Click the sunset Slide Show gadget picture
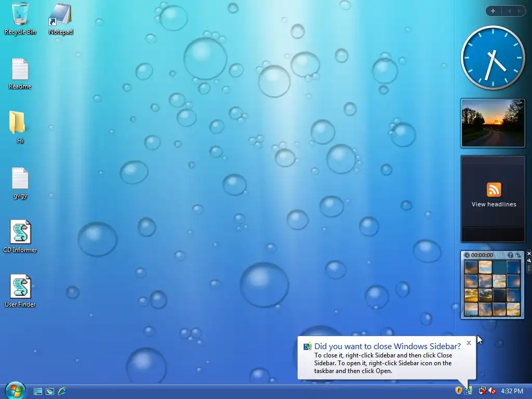 coord(493,123)
